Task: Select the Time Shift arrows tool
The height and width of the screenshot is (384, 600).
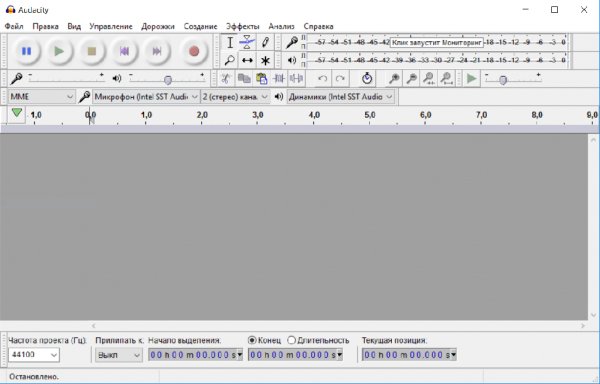Action: click(x=247, y=60)
